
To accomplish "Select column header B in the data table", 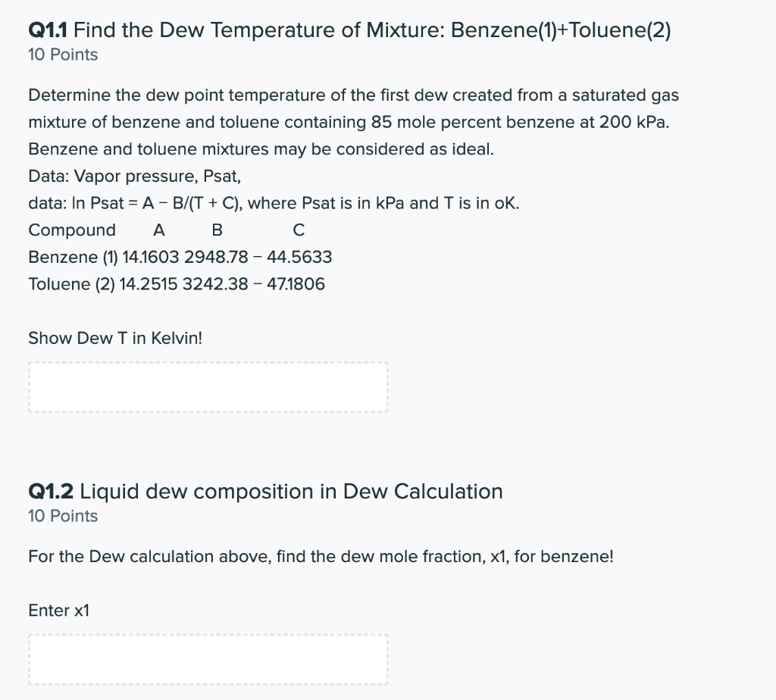I will coord(217,230).
